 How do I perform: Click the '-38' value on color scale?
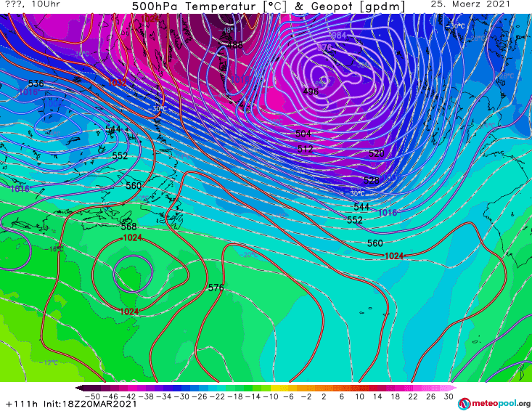coord(146,396)
